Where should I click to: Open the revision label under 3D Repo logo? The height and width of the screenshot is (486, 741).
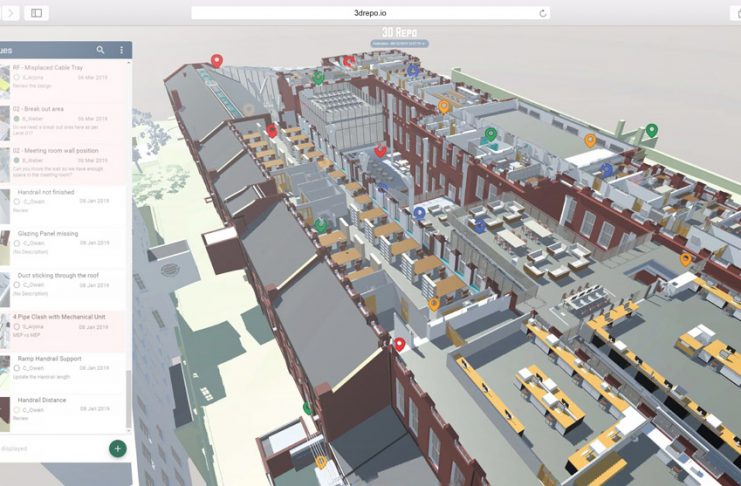399,44
